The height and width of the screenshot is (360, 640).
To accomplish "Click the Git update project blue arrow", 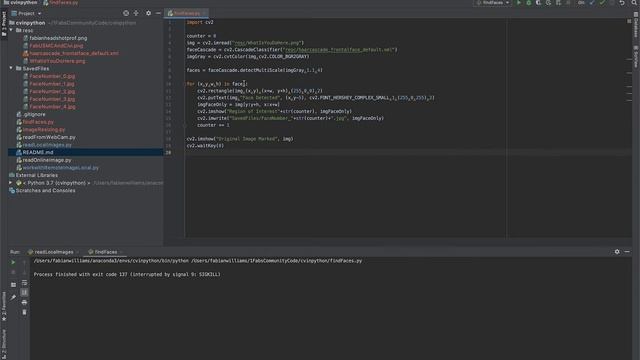I will click(x=592, y=2).
